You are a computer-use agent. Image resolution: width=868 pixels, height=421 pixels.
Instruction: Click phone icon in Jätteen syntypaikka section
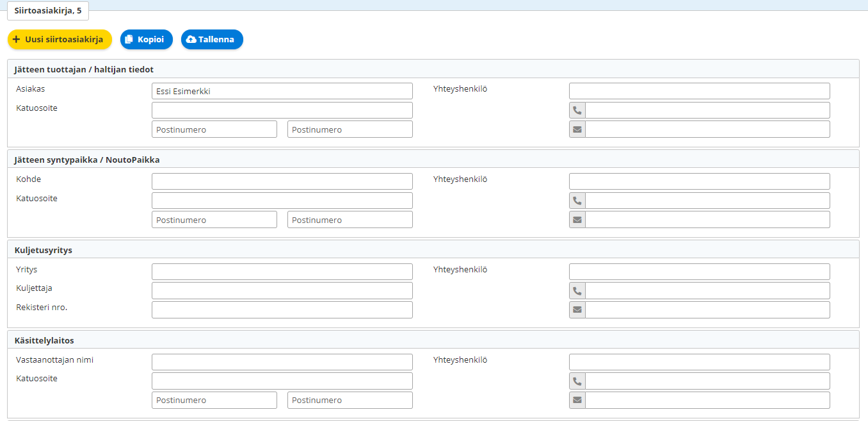tap(577, 201)
